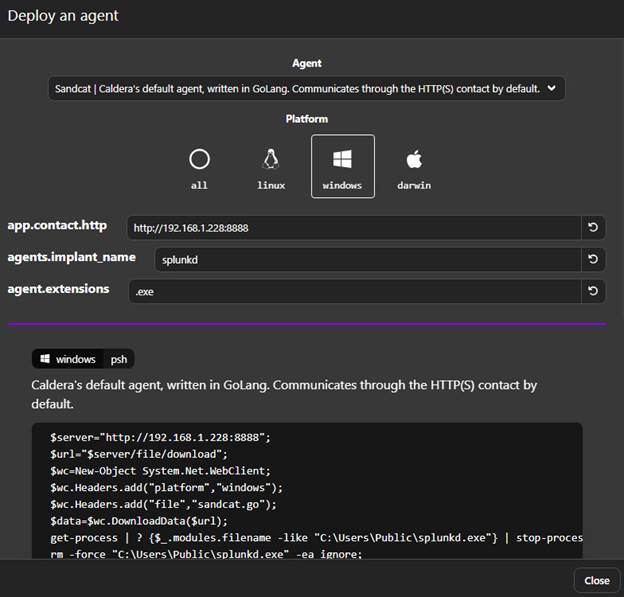Reset the app.contact.http field value

point(593,227)
